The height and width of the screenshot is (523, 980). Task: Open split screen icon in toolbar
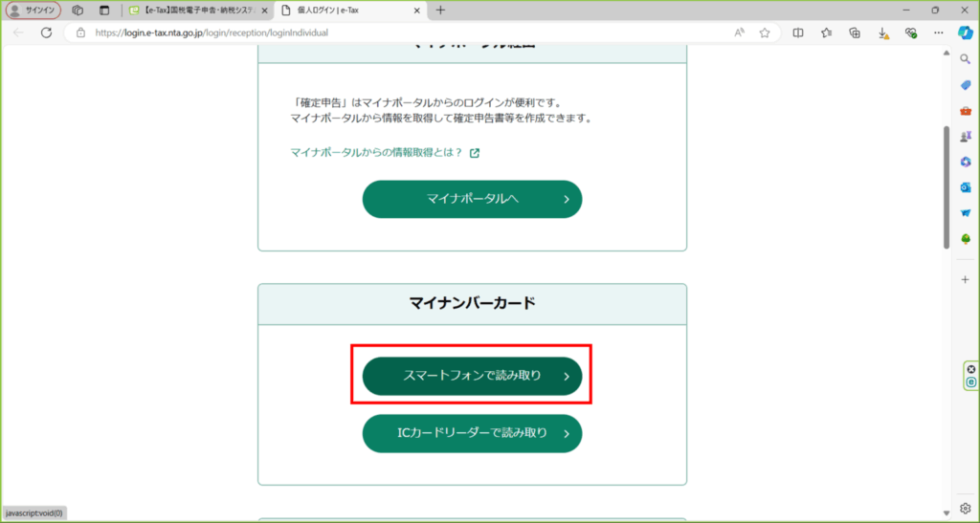pos(798,33)
